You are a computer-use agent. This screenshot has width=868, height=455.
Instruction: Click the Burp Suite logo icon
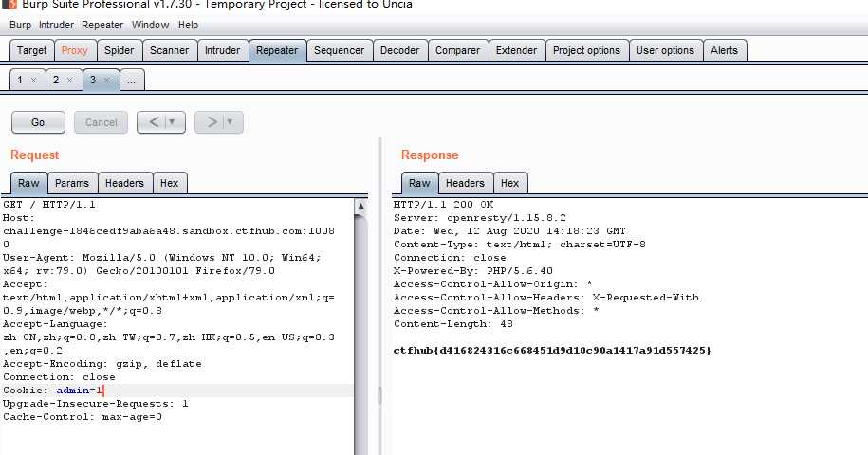(9, 4)
